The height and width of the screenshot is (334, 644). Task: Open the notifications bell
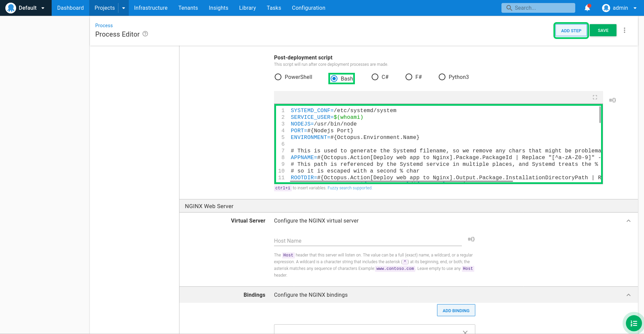coord(587,8)
